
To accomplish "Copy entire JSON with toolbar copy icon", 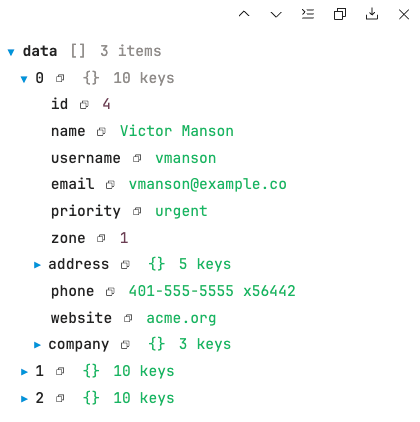I will tap(340, 14).
